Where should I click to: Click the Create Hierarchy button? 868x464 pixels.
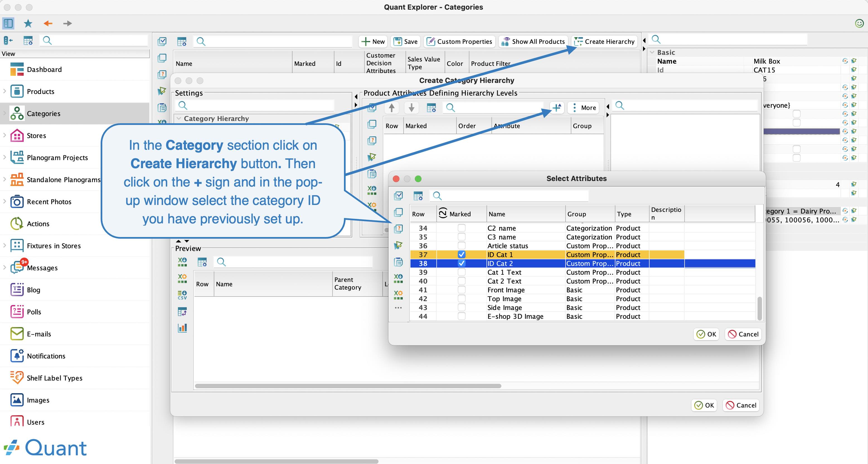click(x=605, y=42)
